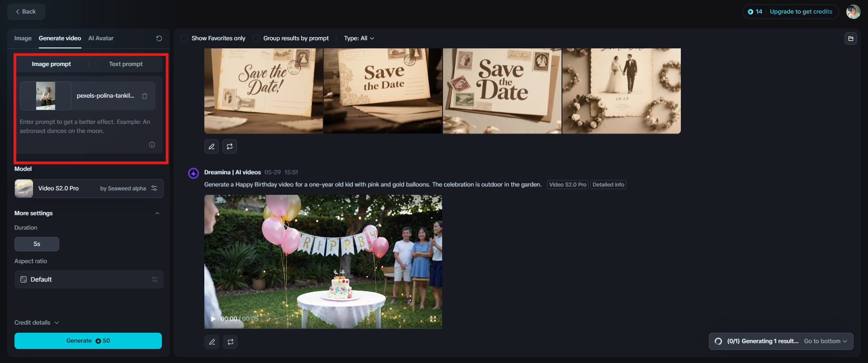Expand Credit details
The height and width of the screenshot is (363, 868).
point(37,323)
